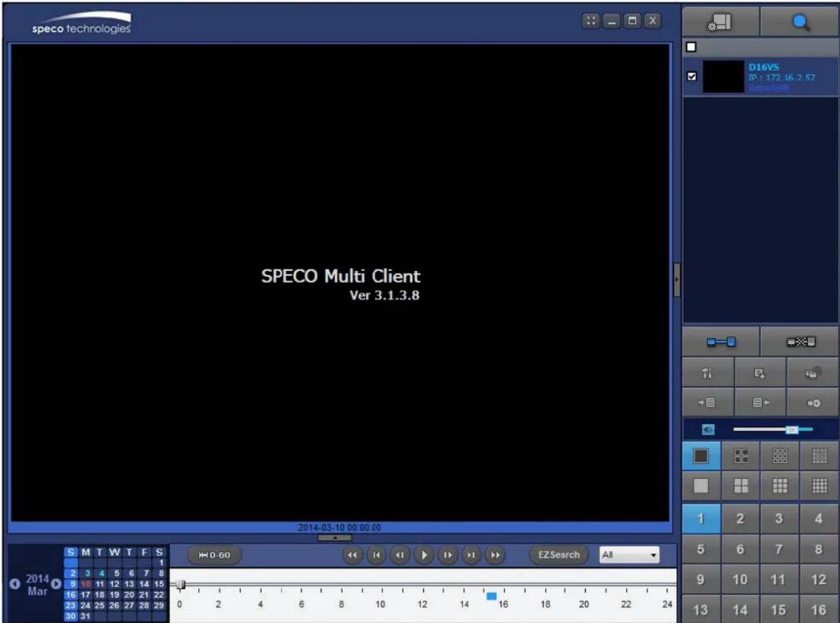The height and width of the screenshot is (623, 840).
Task: Select channel 14 button
Action: (x=740, y=610)
